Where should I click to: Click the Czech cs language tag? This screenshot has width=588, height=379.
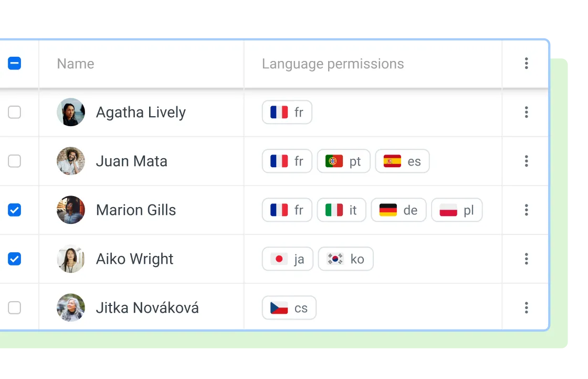[x=289, y=308]
